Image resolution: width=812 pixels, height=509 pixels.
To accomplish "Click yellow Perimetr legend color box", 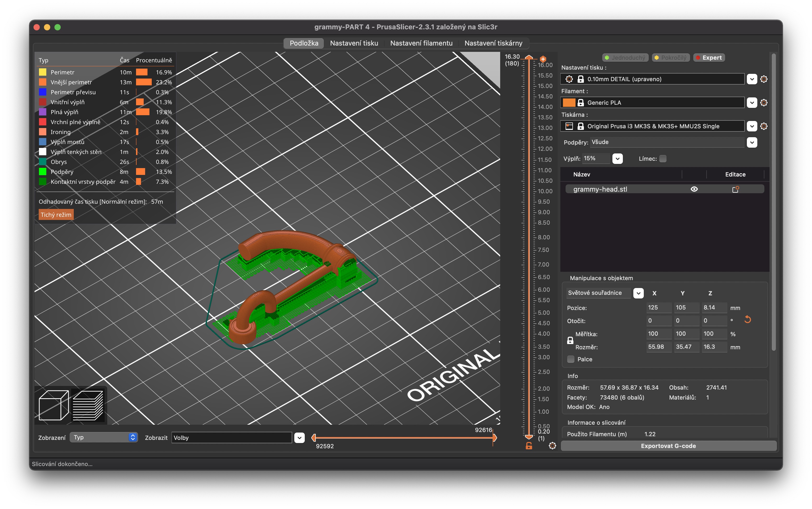I will click(43, 72).
